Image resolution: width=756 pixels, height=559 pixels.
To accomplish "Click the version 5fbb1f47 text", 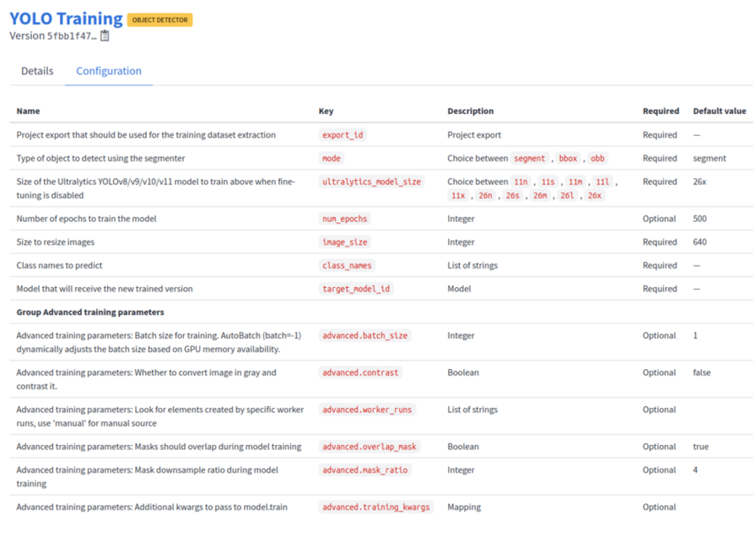I will tap(53, 36).
